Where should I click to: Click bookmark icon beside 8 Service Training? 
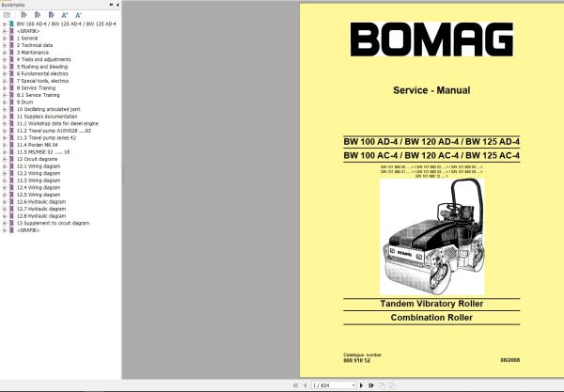[11, 87]
